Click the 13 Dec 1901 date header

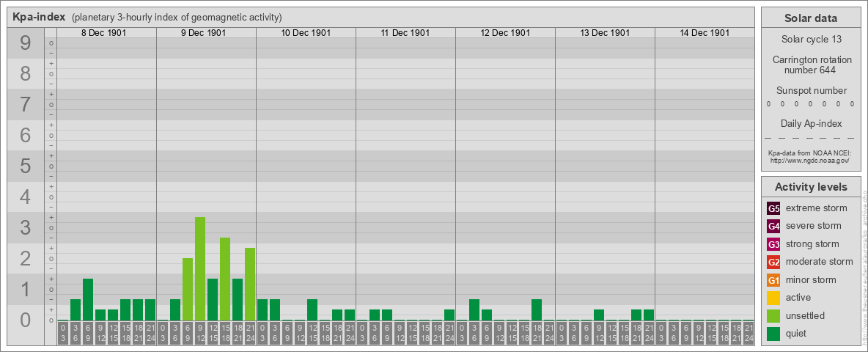click(x=605, y=33)
